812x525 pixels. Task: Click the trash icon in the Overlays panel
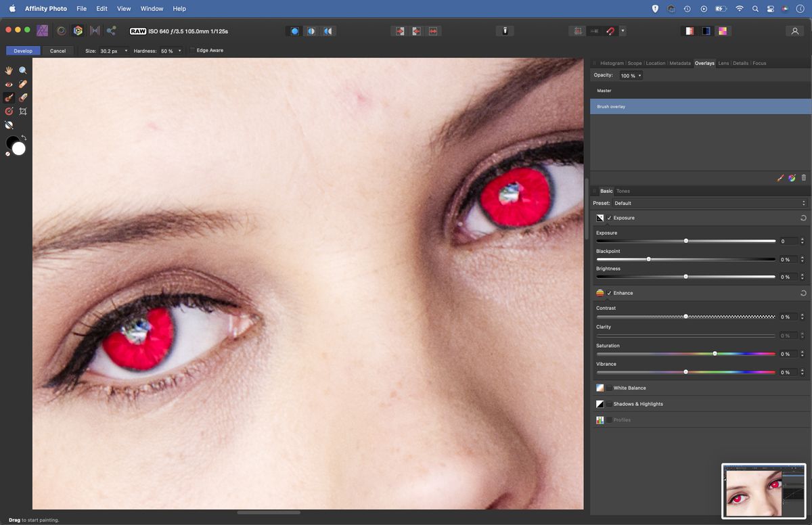[804, 177]
